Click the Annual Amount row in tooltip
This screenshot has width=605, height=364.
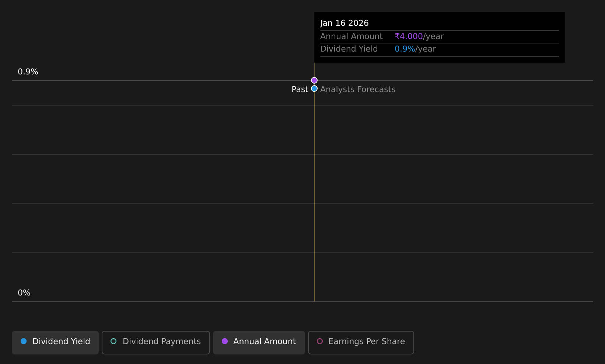tap(440, 36)
